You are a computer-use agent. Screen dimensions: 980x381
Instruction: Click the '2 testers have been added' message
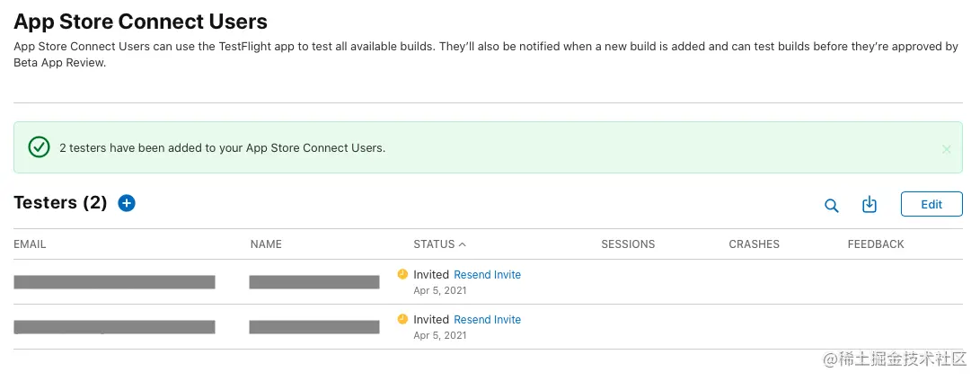click(223, 148)
